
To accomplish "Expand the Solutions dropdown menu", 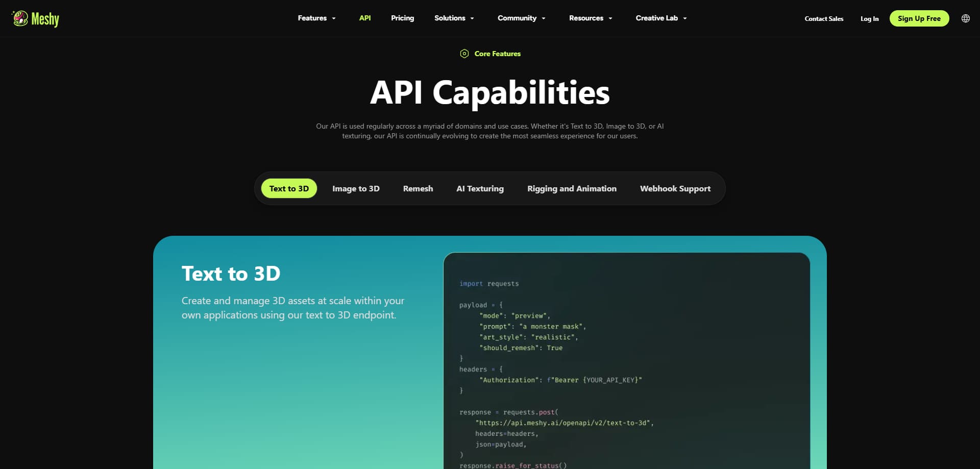I will tap(454, 18).
